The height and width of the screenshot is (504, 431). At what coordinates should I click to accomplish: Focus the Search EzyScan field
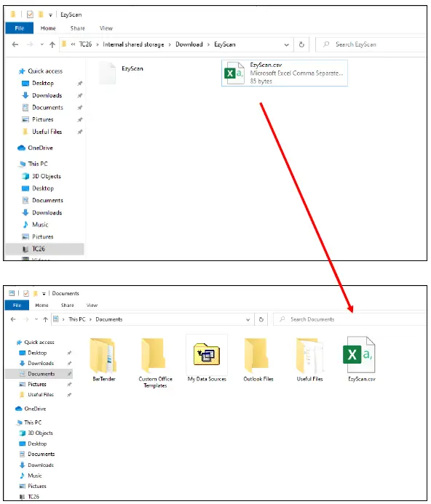(x=371, y=44)
